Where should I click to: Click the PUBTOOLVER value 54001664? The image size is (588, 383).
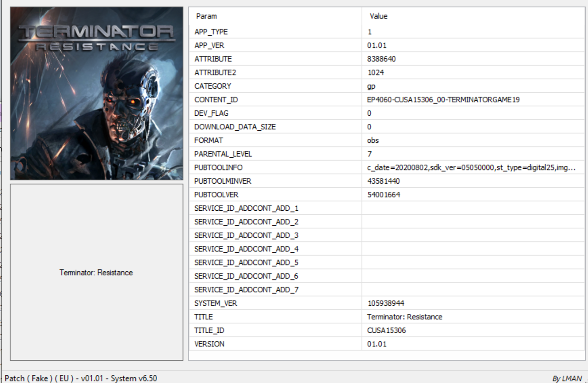pos(383,195)
